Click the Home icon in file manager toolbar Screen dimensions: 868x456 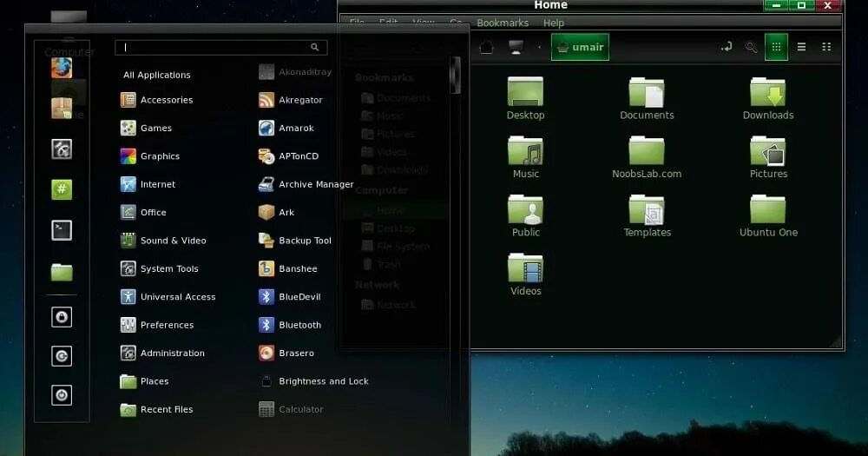486,47
